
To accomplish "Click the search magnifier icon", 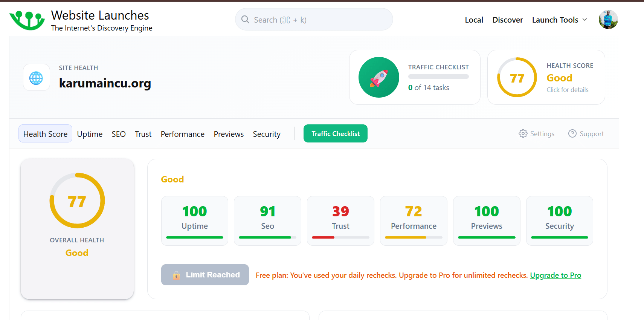I will coord(245,19).
